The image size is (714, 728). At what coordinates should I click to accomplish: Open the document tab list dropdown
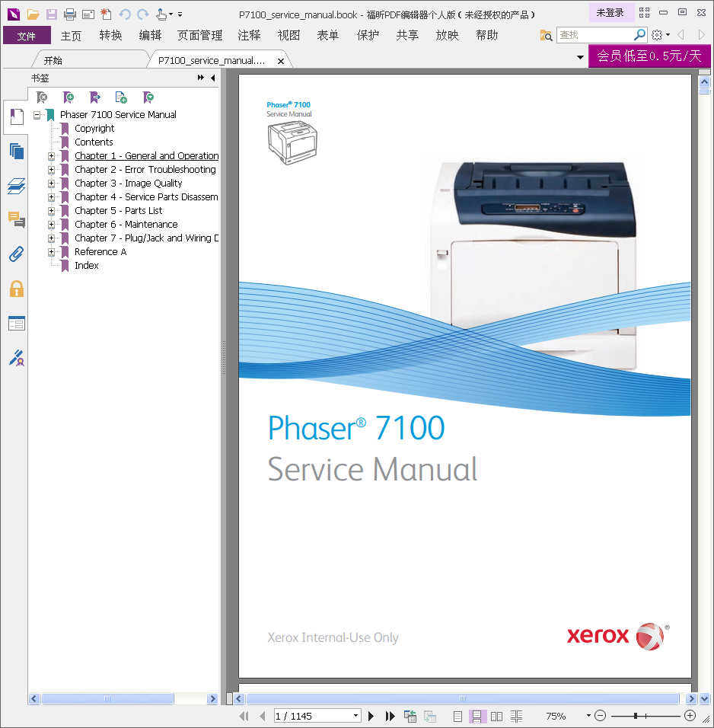[x=580, y=57]
